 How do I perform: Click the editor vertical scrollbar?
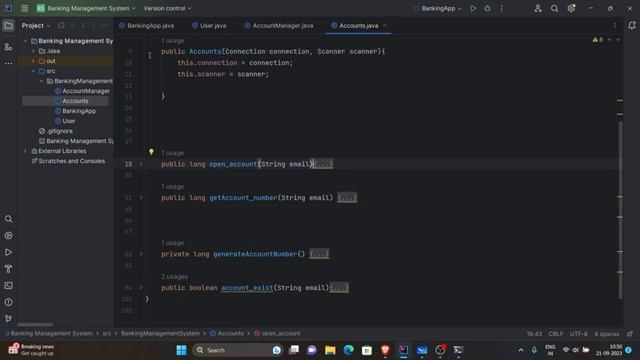(x=620, y=209)
